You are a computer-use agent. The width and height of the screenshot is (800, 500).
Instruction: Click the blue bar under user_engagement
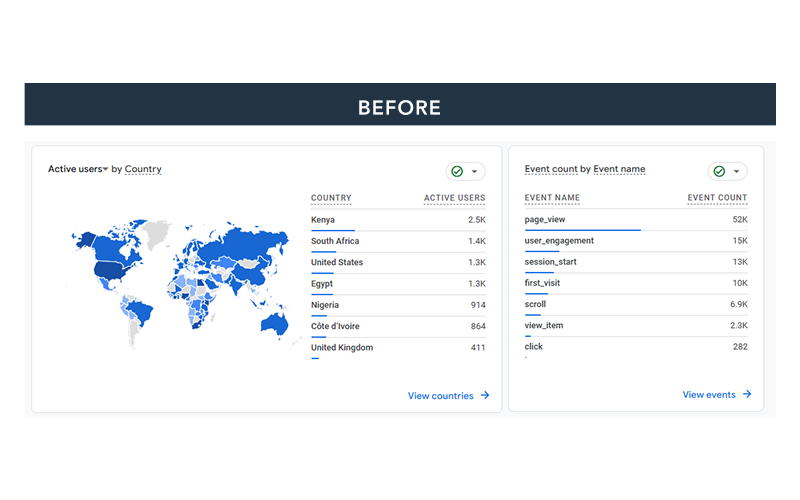tap(542, 251)
